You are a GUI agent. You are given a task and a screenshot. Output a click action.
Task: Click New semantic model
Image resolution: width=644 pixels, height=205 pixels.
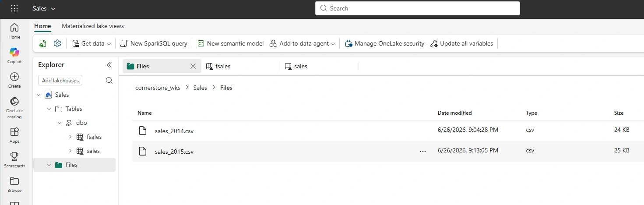pyautogui.click(x=230, y=43)
